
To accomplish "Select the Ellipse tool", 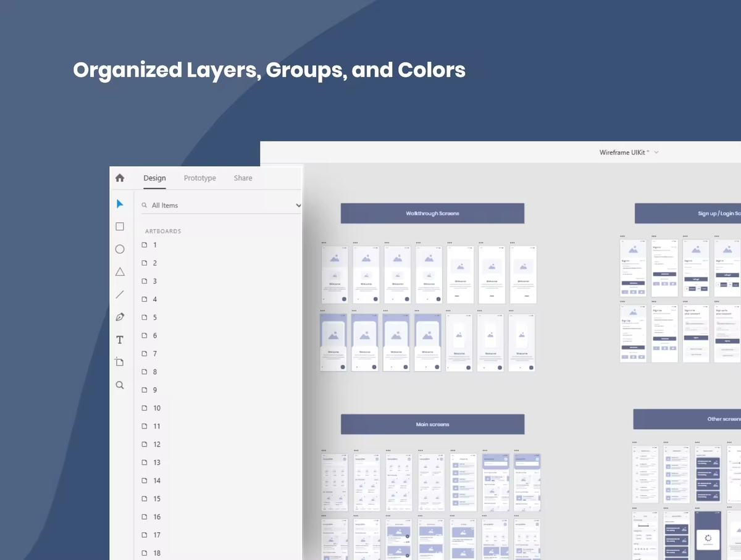I will pyautogui.click(x=120, y=249).
